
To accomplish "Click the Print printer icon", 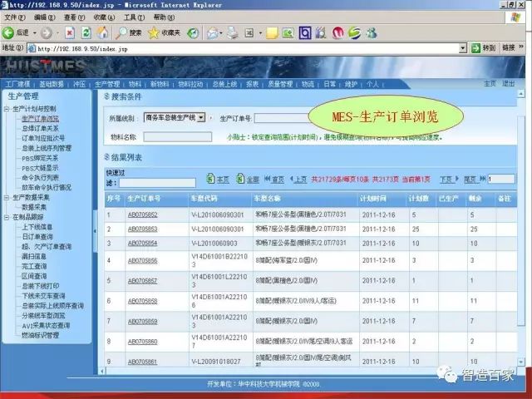I will click(233, 33).
